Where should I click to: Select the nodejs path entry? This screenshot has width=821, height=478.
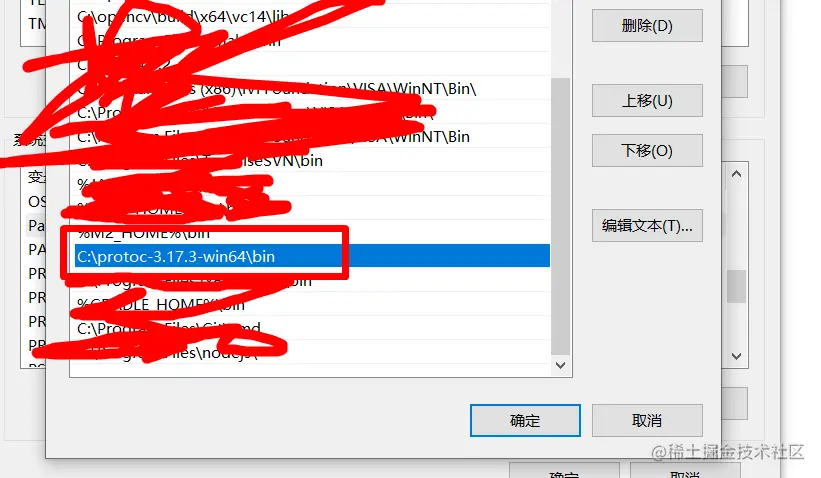coord(312,352)
